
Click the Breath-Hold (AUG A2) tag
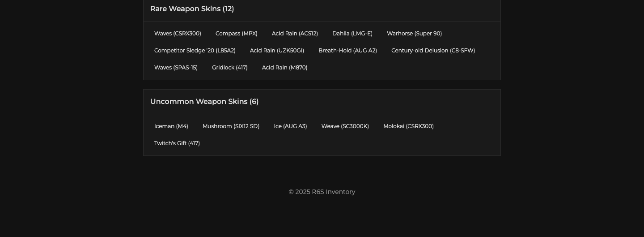(347, 51)
